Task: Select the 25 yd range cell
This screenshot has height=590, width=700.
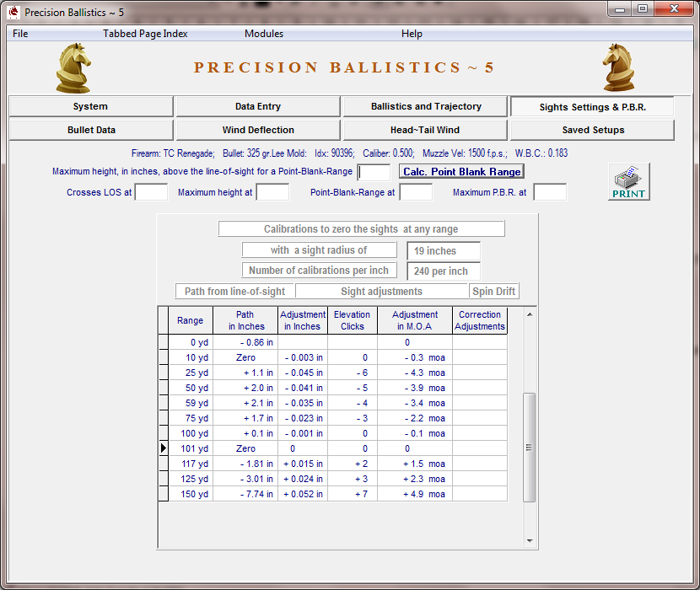Action: tap(191, 373)
